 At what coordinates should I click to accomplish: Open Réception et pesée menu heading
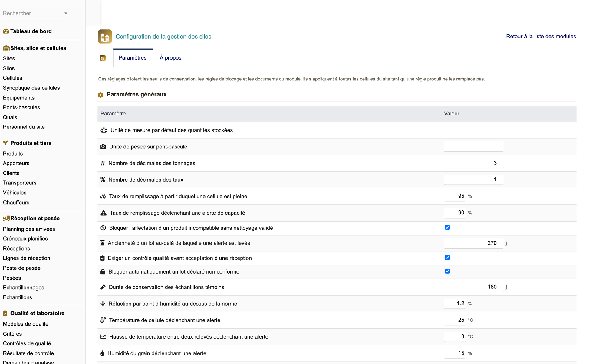coord(35,218)
